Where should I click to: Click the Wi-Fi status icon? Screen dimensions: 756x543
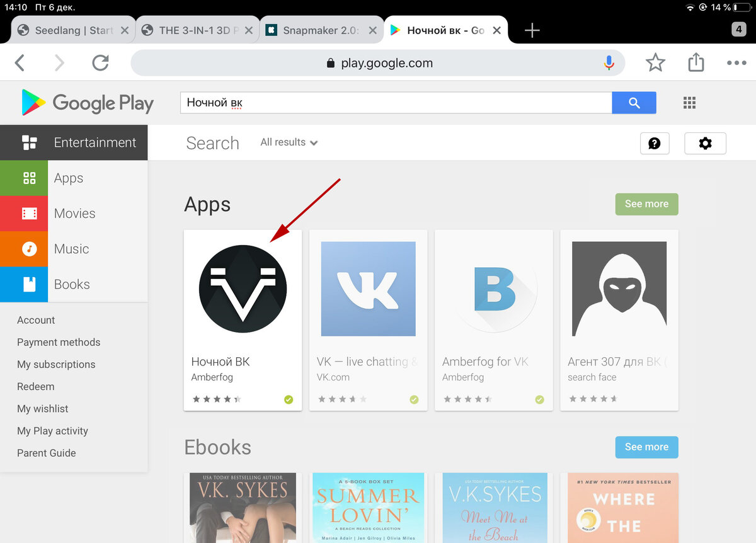click(690, 8)
